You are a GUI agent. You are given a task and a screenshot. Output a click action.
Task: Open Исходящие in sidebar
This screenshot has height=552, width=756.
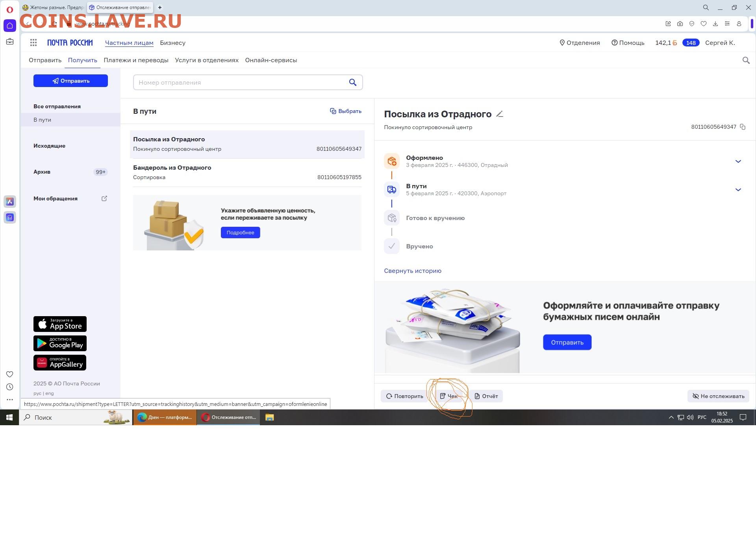[x=49, y=146]
